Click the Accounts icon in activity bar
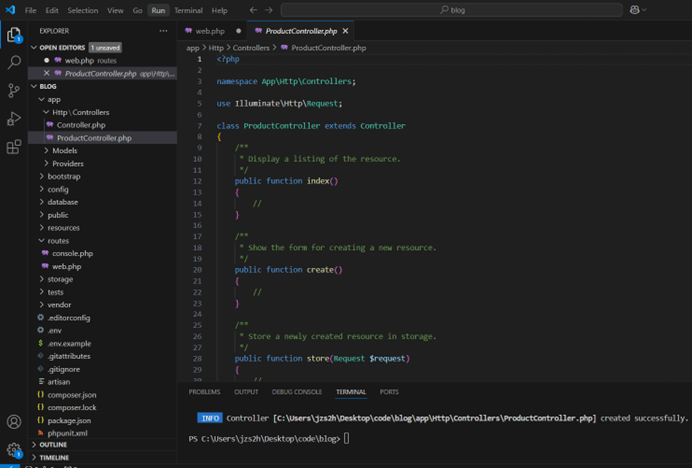This screenshot has width=692, height=468. 14,422
